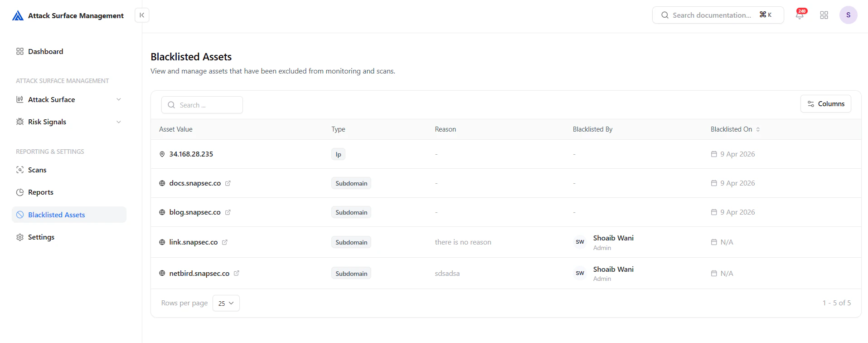Focus the table Search input field
Screen dimensions: 868x343
(202, 105)
